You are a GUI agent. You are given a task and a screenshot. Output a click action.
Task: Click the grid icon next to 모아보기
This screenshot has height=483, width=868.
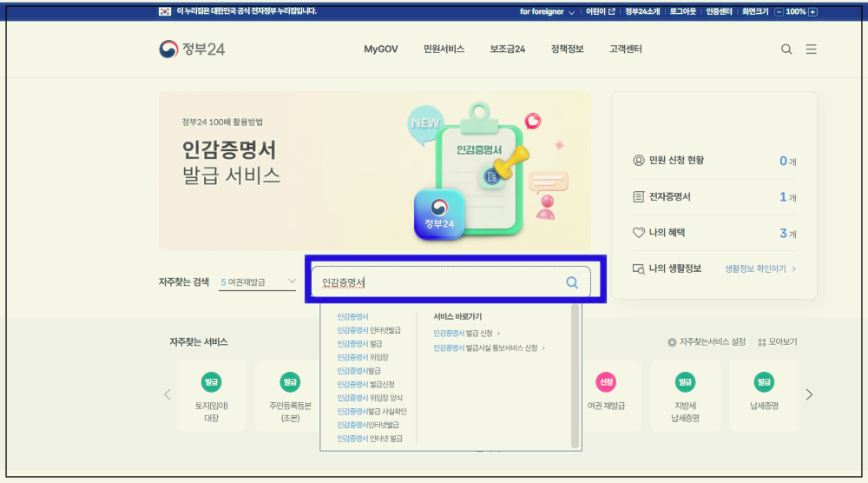pos(762,342)
